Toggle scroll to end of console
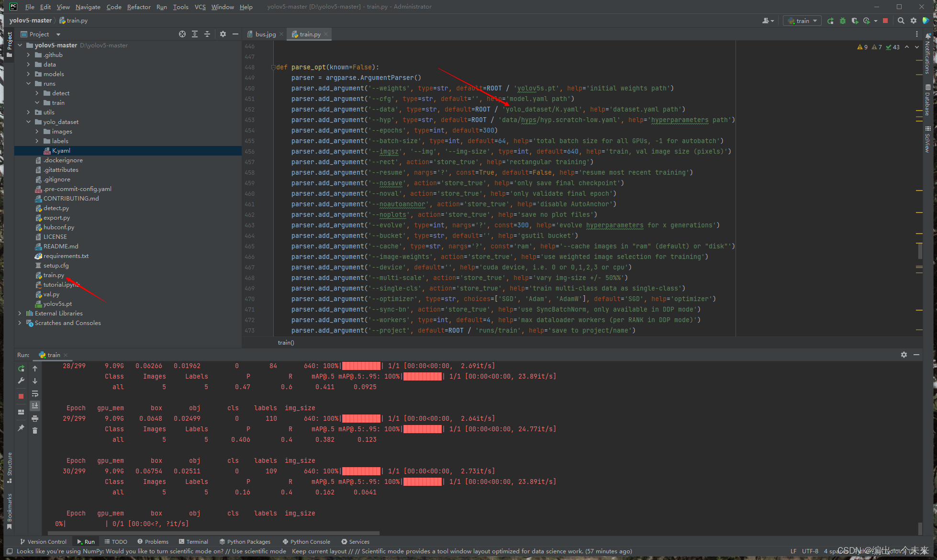This screenshot has height=560, width=937. pyautogui.click(x=35, y=406)
